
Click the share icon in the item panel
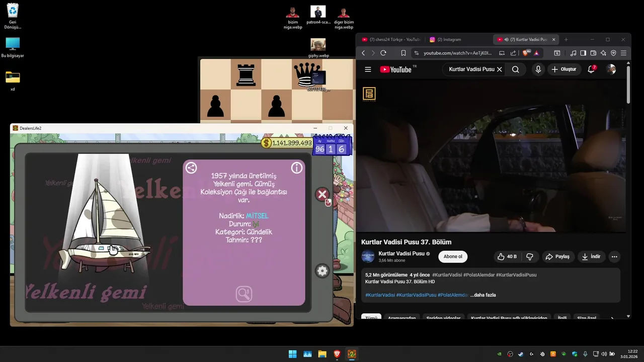click(191, 168)
